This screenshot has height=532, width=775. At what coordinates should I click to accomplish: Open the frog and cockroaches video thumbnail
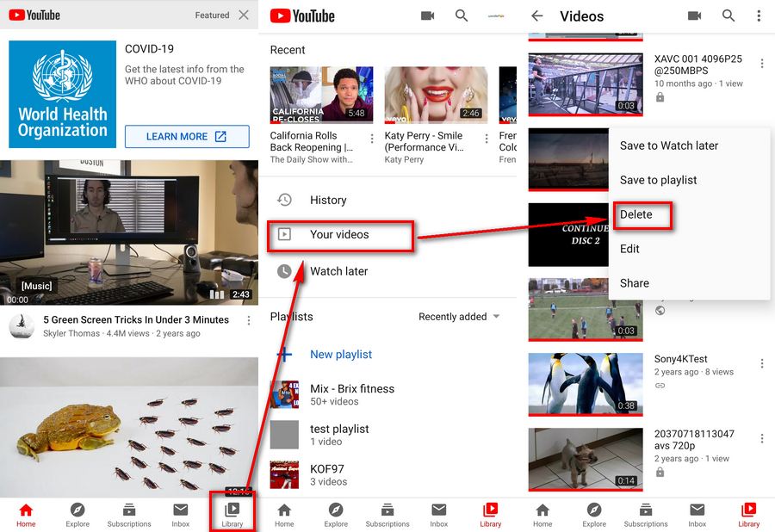coord(129,427)
